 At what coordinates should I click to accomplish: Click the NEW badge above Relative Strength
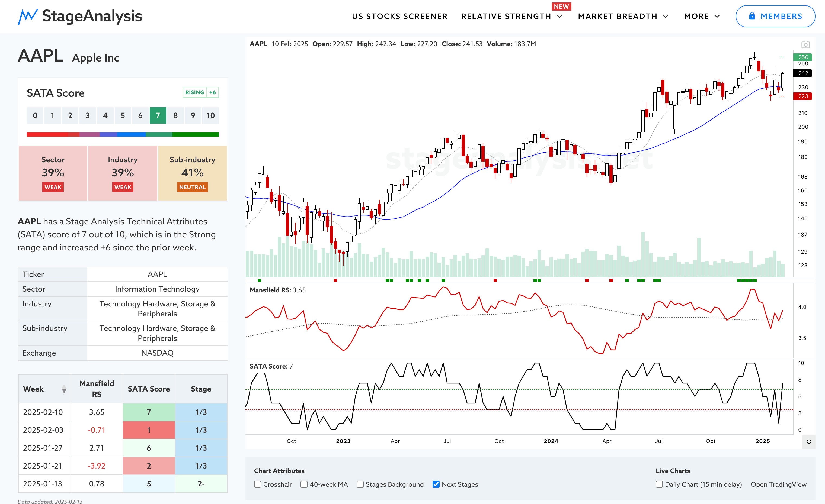pos(561,6)
